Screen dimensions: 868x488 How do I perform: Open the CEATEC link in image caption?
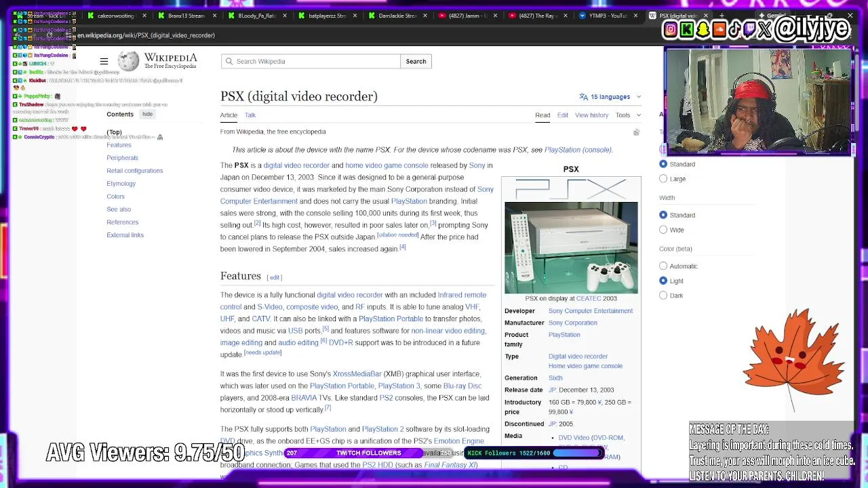(589, 299)
